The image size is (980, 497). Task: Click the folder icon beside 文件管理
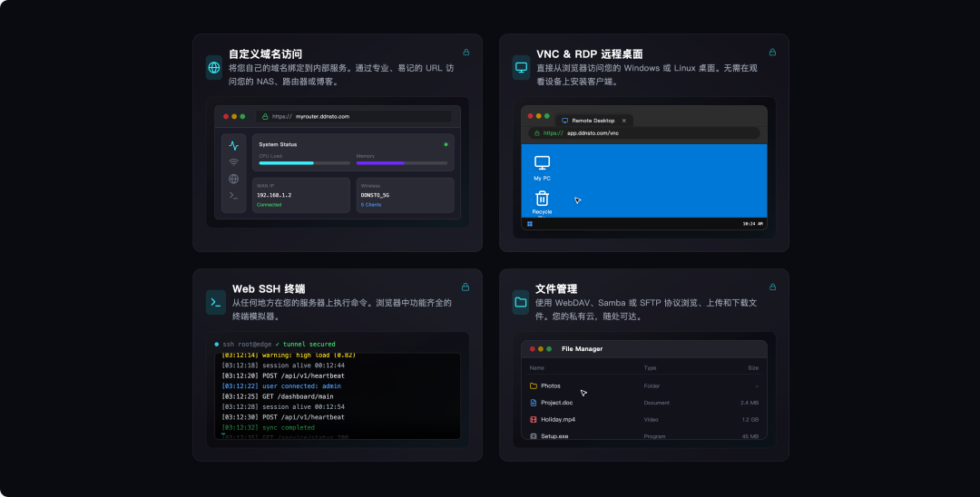point(521,302)
